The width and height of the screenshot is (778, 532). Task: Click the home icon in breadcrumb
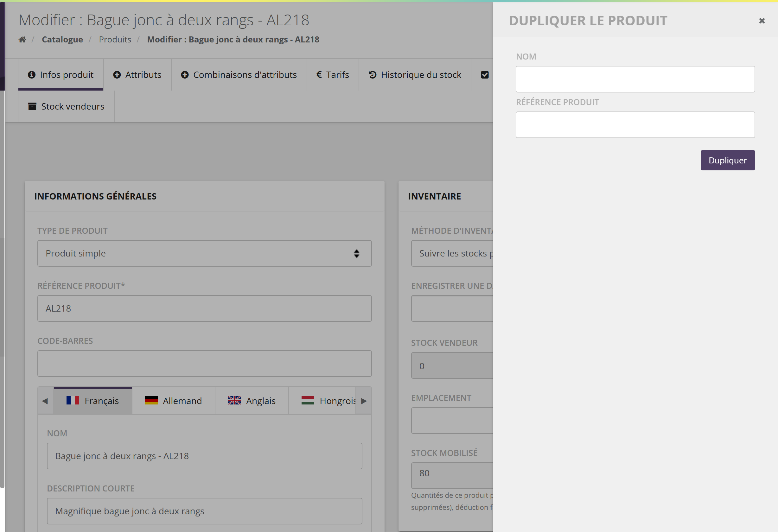[22, 40]
